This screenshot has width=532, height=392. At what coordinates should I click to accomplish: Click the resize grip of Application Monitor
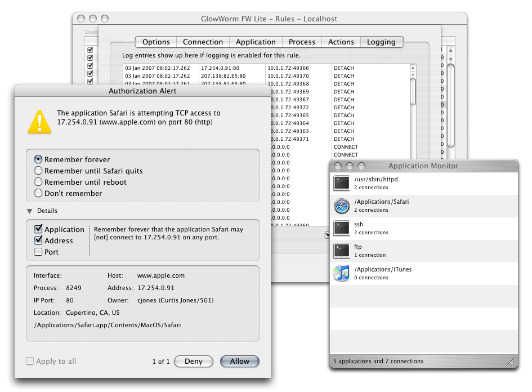pos(511,362)
